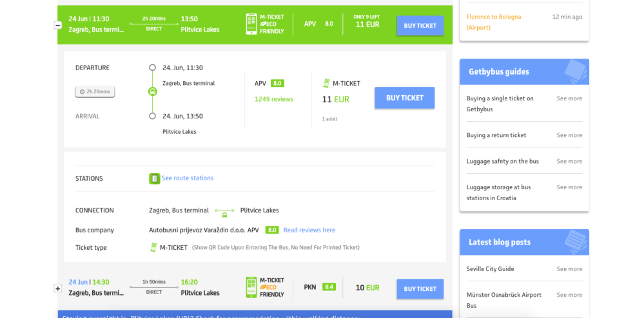Open Read reviews here link
The width and height of the screenshot is (644, 318).
tap(309, 230)
